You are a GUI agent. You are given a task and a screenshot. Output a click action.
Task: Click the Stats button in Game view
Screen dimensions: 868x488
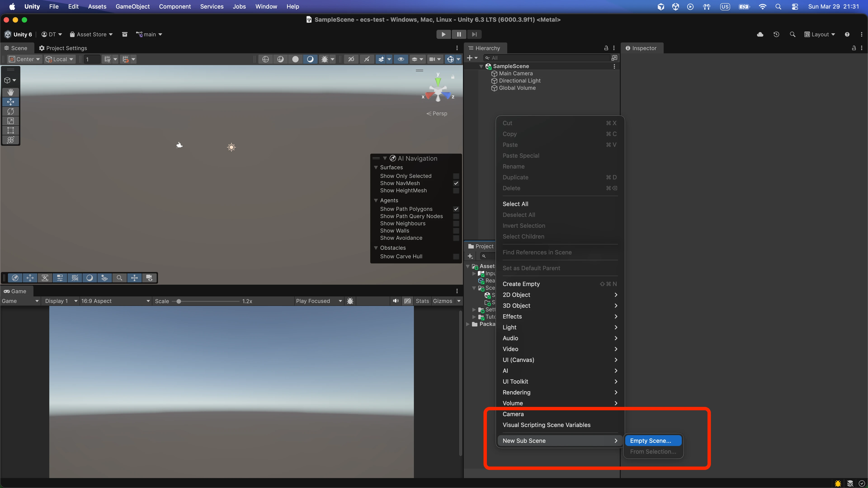pos(422,301)
